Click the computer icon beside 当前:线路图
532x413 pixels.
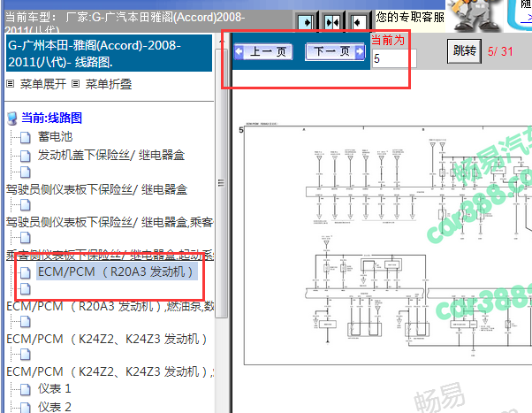12,119
